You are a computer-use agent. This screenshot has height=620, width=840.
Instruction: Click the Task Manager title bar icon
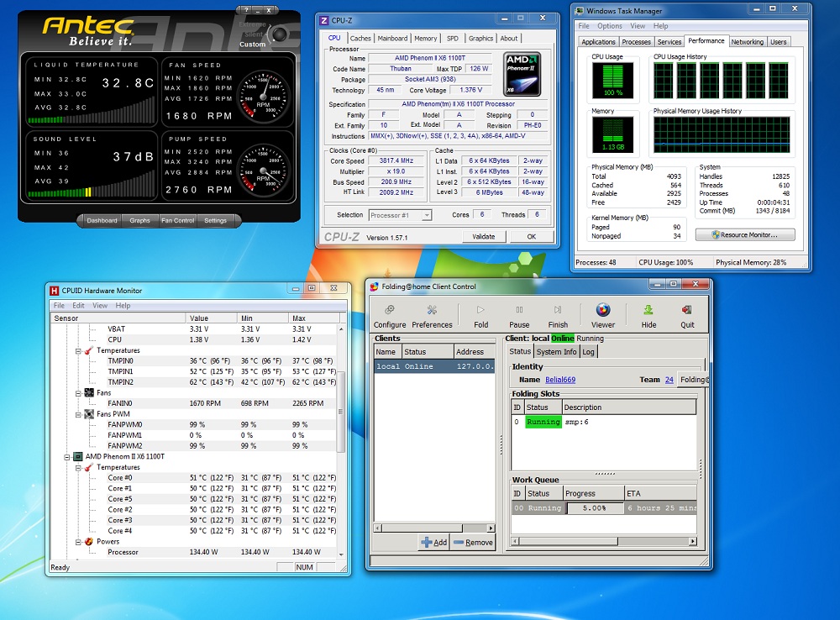580,11
